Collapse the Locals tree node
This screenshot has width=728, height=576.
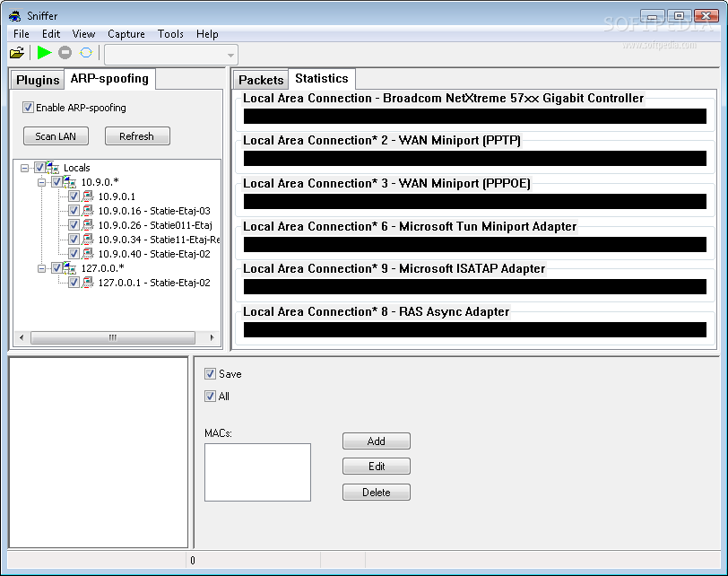[24, 168]
